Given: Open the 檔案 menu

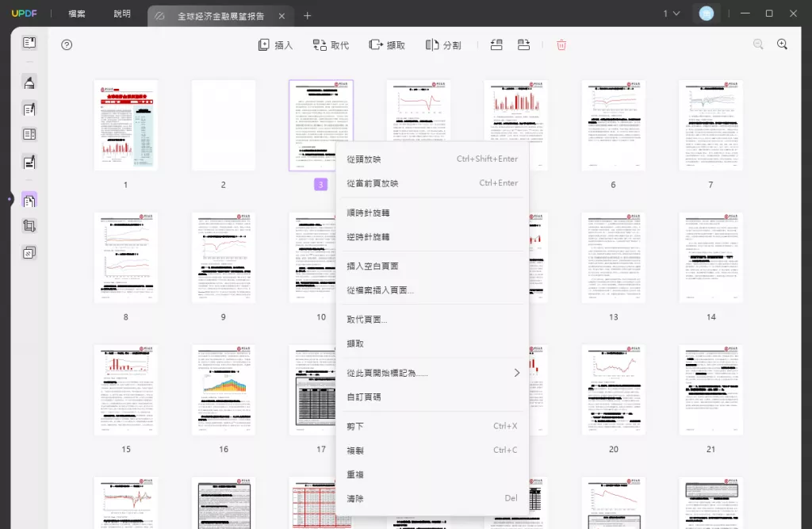Looking at the screenshot, I should pyautogui.click(x=77, y=13).
